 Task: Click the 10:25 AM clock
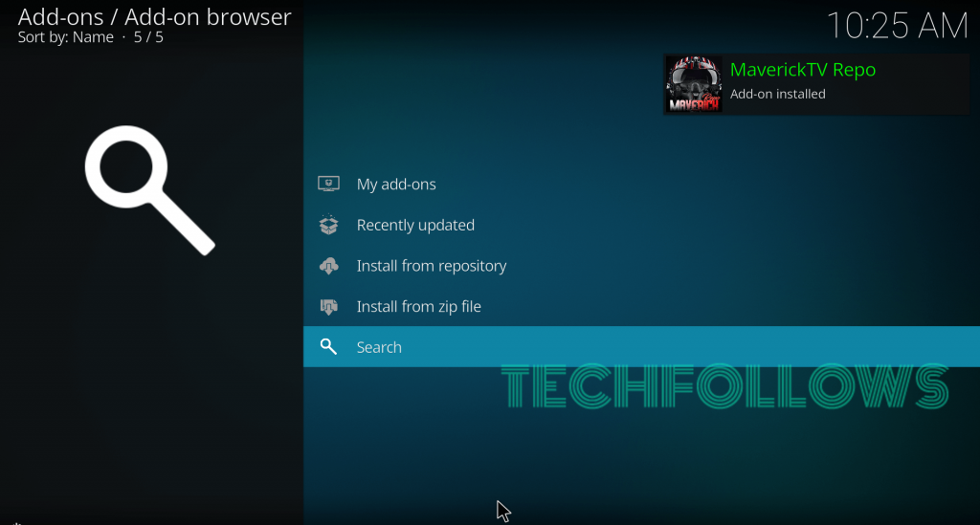[x=898, y=26]
